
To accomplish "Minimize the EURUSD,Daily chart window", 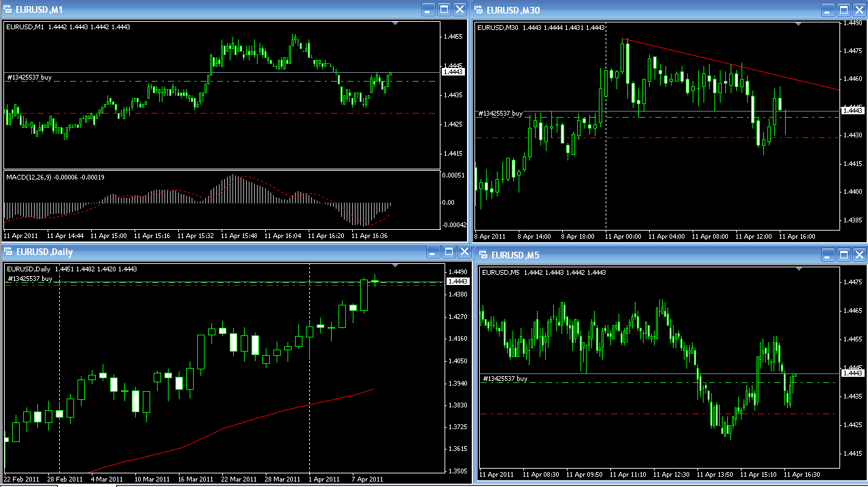I will pos(434,252).
